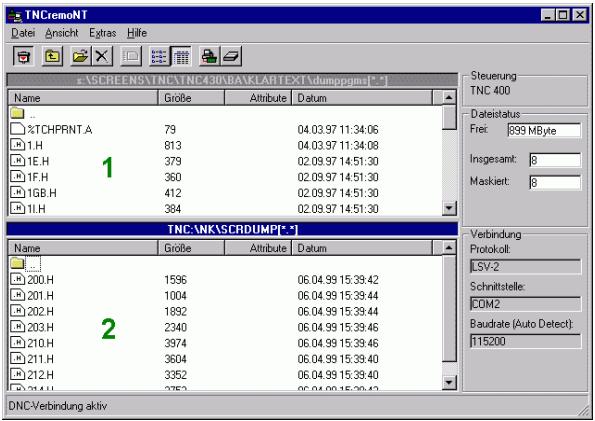The height and width of the screenshot is (421, 595).
Task: Sort upper pane by Größe column header
Action: click(x=191, y=98)
